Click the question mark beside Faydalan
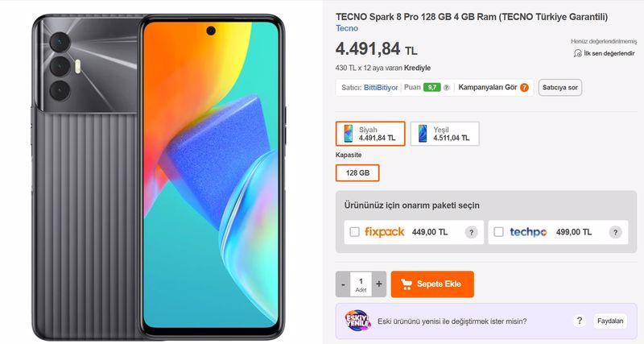Viewport: 644px width, 344px height. [x=579, y=321]
